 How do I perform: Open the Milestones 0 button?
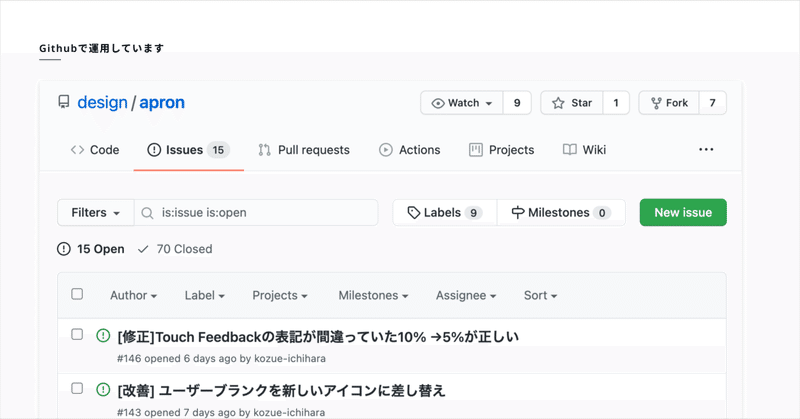coord(561,212)
